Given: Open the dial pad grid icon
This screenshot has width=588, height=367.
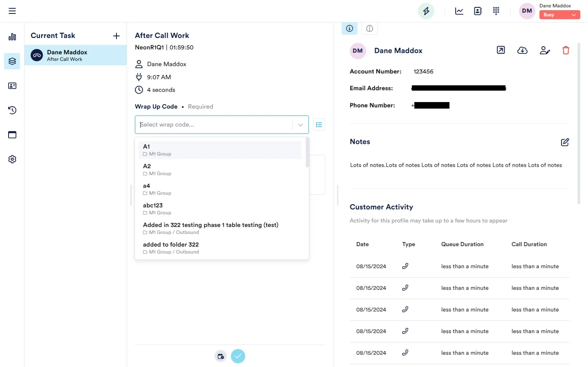Looking at the screenshot, I should pyautogui.click(x=496, y=11).
